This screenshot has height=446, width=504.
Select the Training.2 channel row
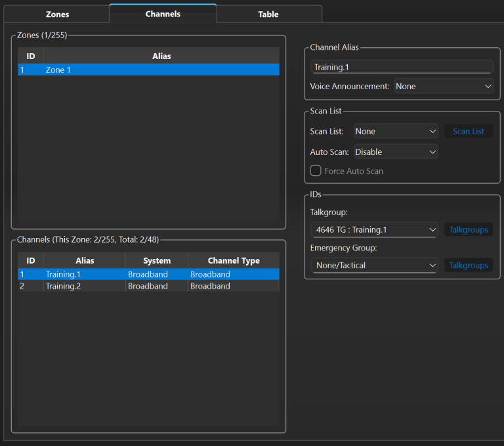(148, 286)
